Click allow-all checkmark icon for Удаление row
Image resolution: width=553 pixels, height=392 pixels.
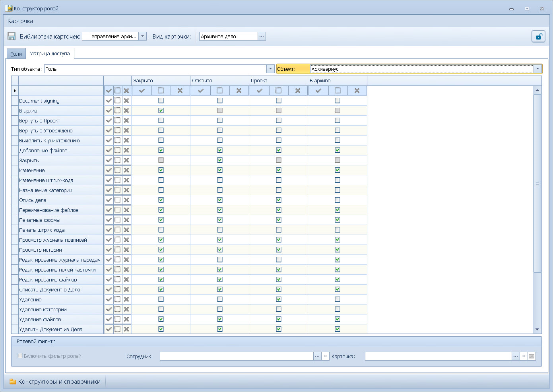[x=109, y=299]
